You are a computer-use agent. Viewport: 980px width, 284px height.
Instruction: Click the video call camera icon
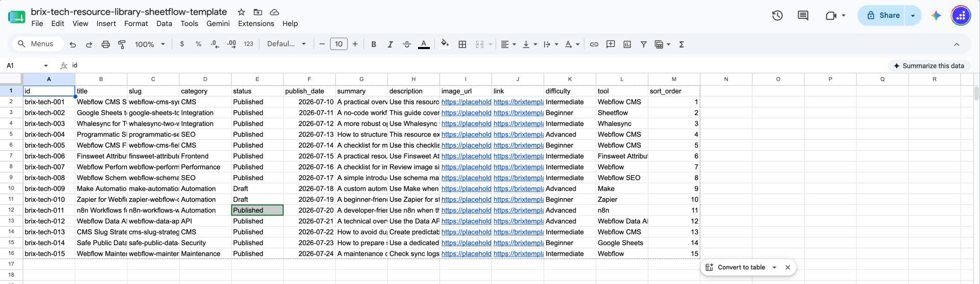point(831,15)
